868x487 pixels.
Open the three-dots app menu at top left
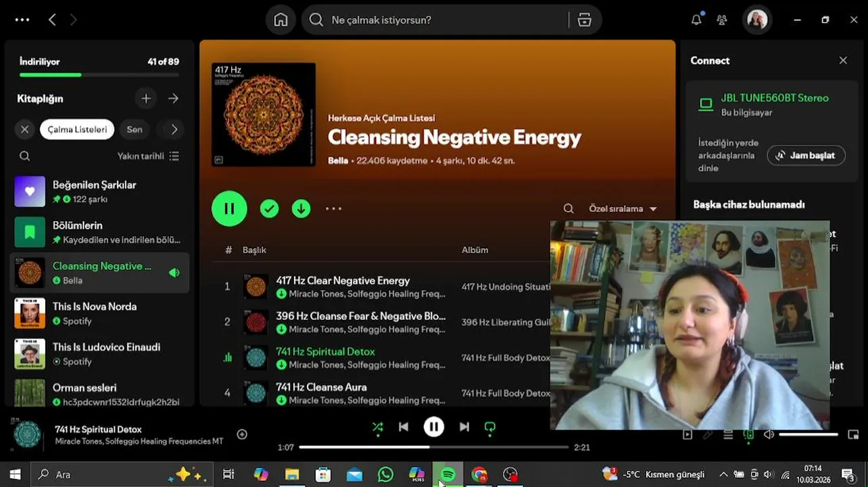pos(22,20)
